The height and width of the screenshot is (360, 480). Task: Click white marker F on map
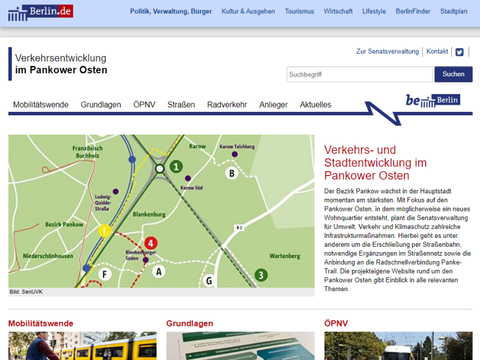pyautogui.click(x=105, y=275)
